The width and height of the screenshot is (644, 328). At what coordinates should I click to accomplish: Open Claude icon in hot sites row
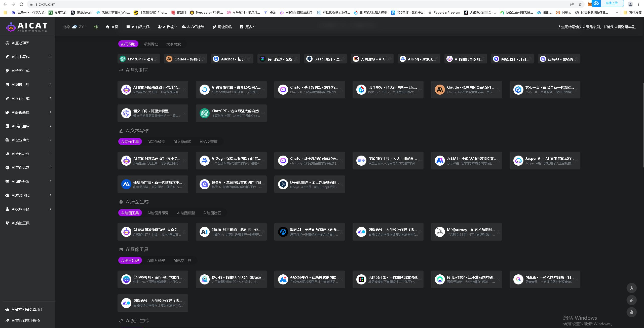pyautogui.click(x=169, y=59)
